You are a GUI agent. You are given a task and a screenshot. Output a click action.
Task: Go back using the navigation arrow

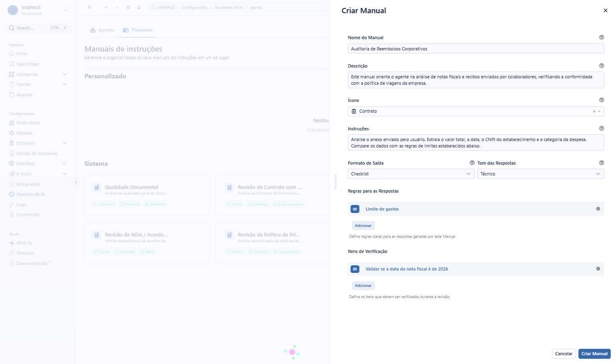click(x=106, y=8)
